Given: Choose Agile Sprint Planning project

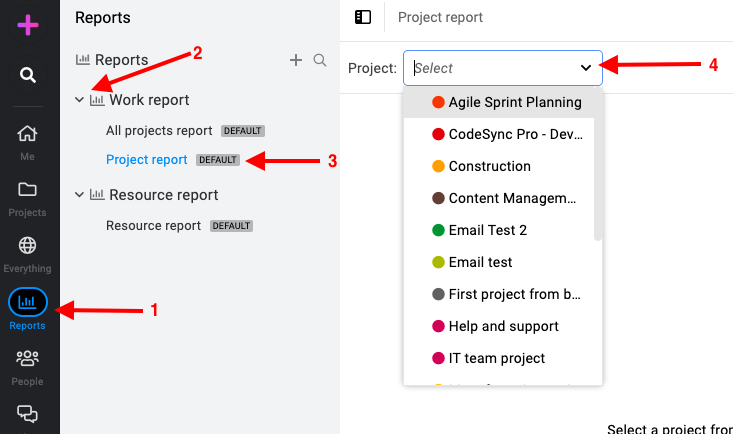Looking at the screenshot, I should pyautogui.click(x=499, y=102).
